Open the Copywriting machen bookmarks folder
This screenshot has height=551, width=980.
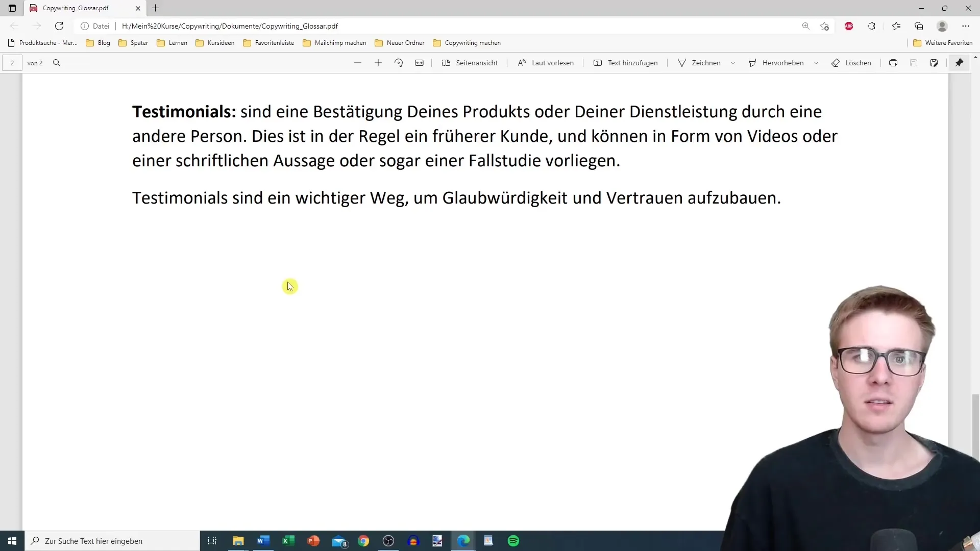[467, 43]
